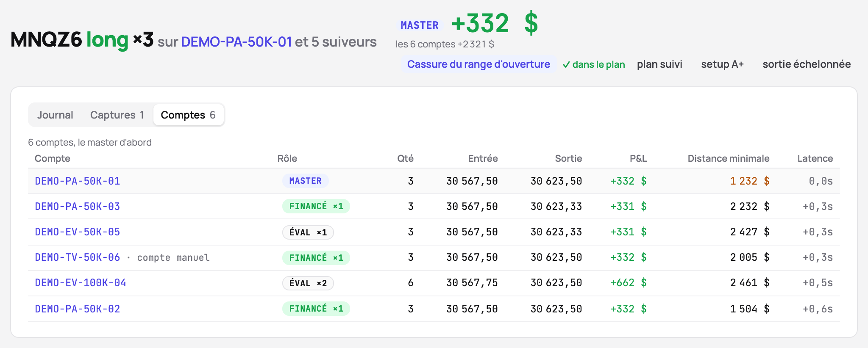Open account DEMO-PA-50K-03
This screenshot has height=348, width=868.
78,207
